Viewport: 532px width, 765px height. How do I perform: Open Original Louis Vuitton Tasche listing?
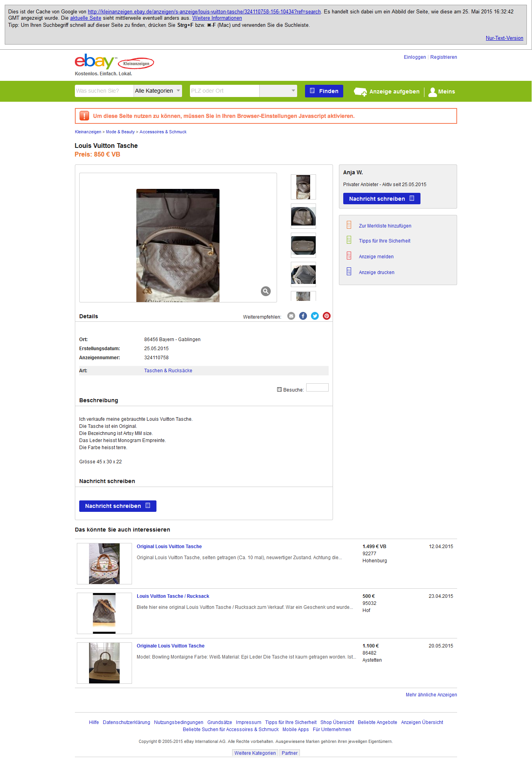click(x=169, y=547)
